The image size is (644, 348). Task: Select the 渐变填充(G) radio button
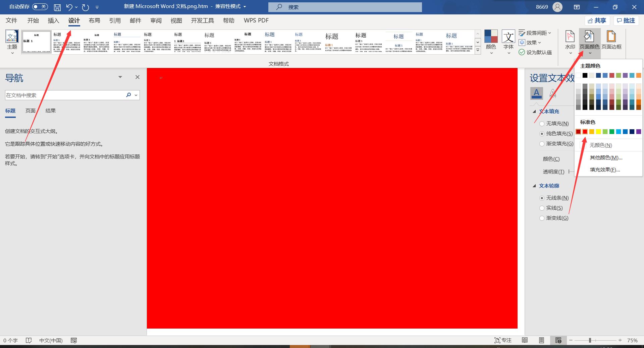[542, 144]
